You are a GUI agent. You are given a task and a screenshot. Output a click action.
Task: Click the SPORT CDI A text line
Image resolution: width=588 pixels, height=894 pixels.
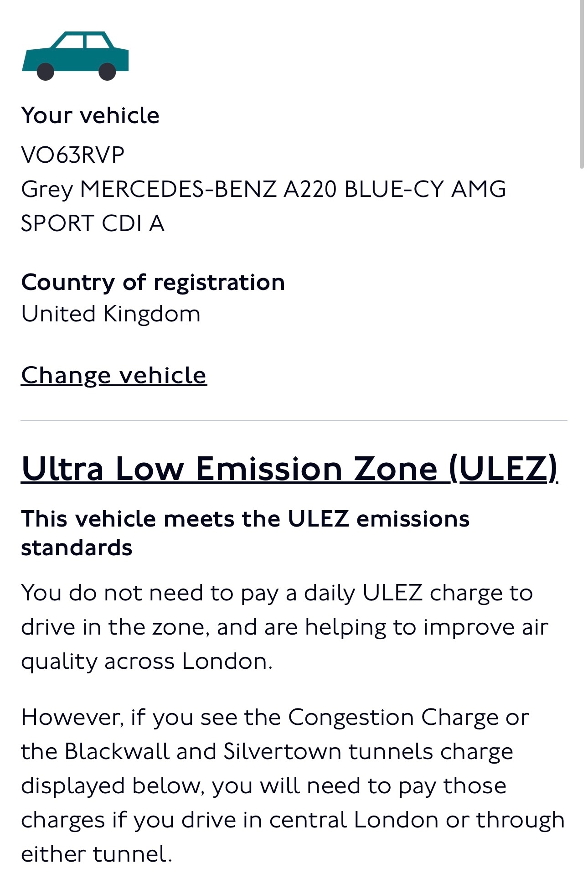click(93, 223)
